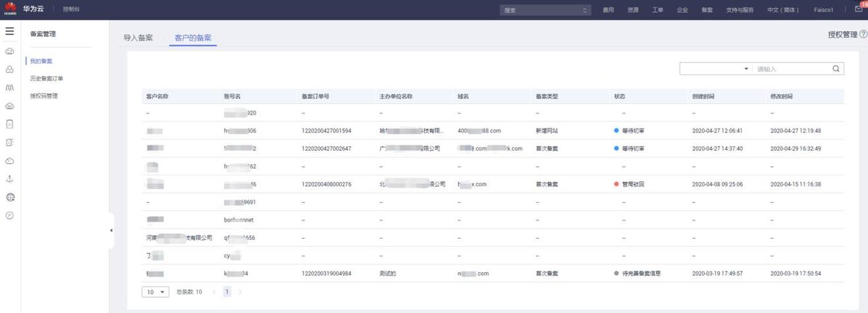Click the anchor icon in left rail
Viewport: 868px width, 313px height.
pos(9,179)
